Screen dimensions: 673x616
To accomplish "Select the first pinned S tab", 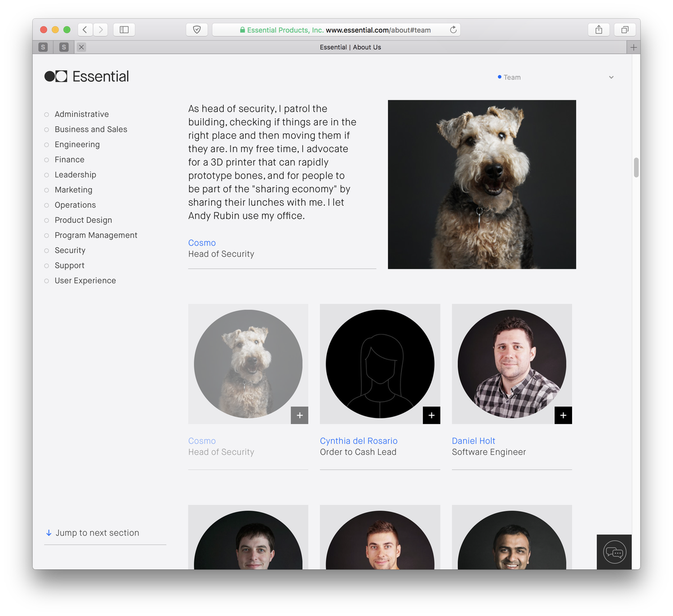I will [43, 47].
